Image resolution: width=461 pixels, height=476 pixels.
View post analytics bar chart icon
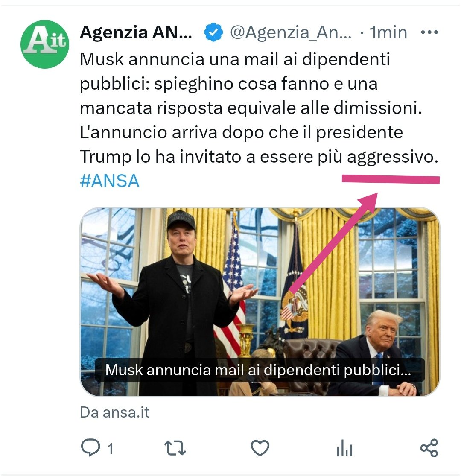click(x=344, y=448)
